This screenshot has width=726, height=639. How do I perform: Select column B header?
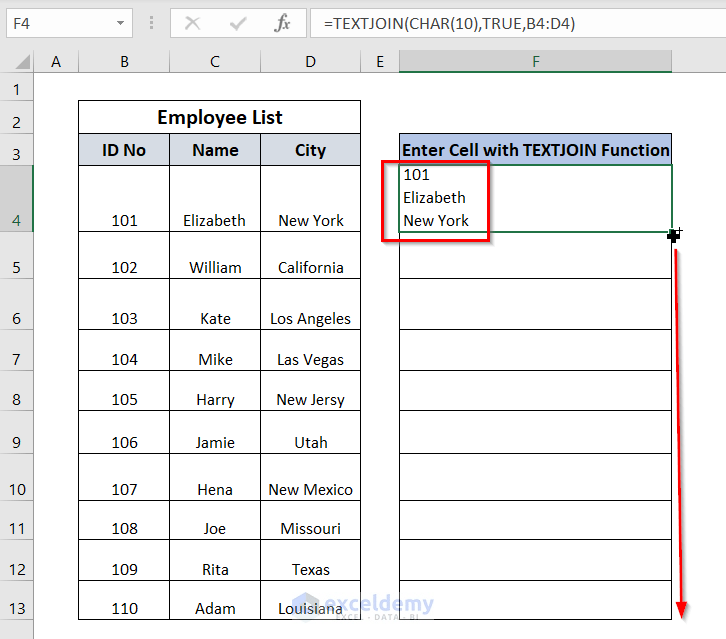coord(124,62)
